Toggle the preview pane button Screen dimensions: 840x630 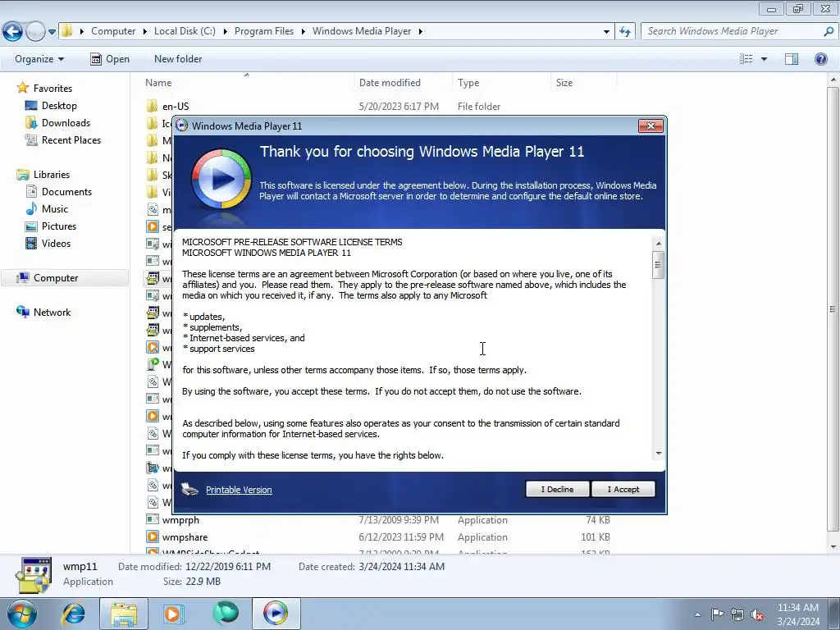tap(792, 59)
